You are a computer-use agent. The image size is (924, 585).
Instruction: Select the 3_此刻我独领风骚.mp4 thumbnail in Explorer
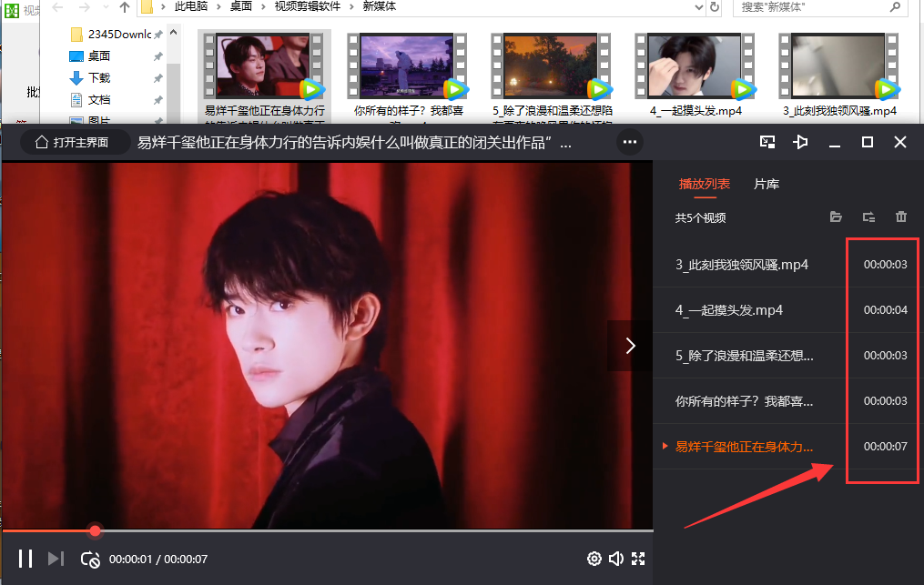coord(838,66)
